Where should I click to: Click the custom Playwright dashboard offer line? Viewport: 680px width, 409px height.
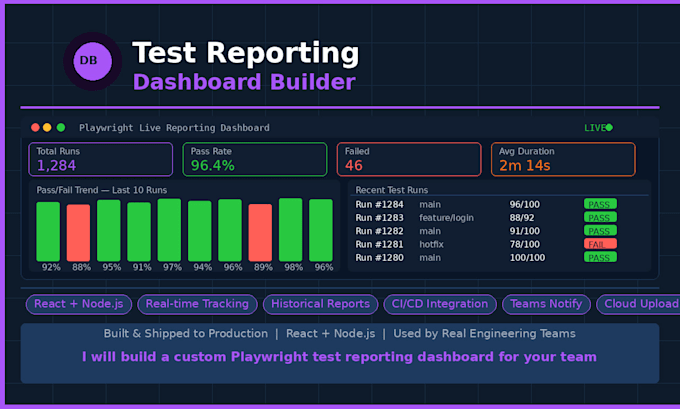340,357
